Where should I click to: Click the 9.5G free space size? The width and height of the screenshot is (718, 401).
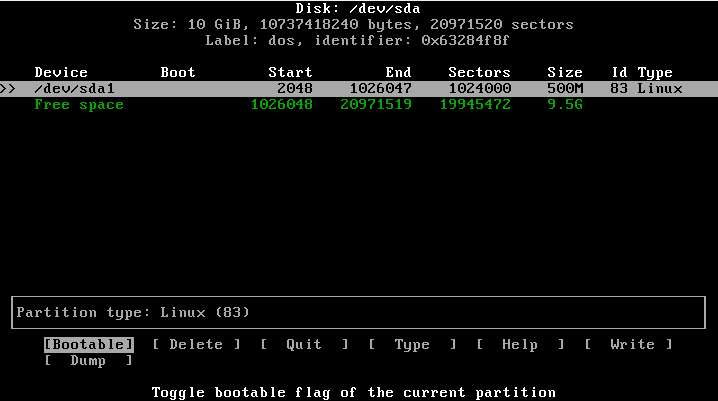click(x=565, y=105)
